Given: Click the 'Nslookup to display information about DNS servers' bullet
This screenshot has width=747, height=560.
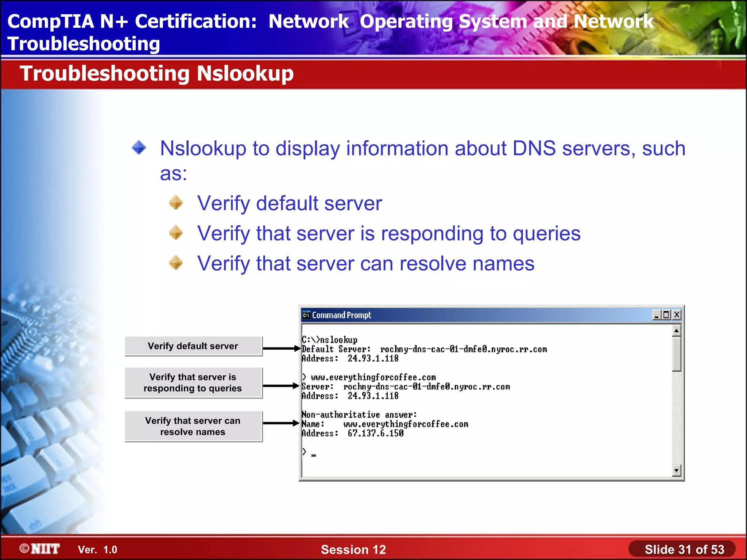Looking at the screenshot, I should (423, 160).
